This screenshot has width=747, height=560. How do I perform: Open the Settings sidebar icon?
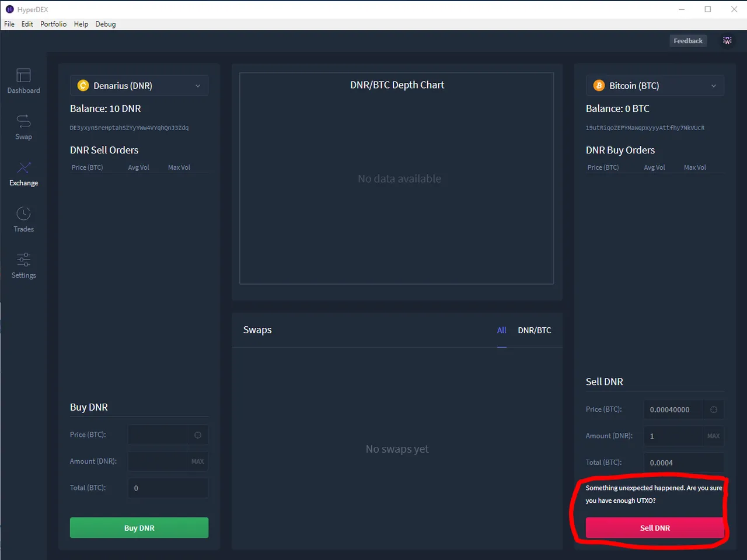pos(23,260)
